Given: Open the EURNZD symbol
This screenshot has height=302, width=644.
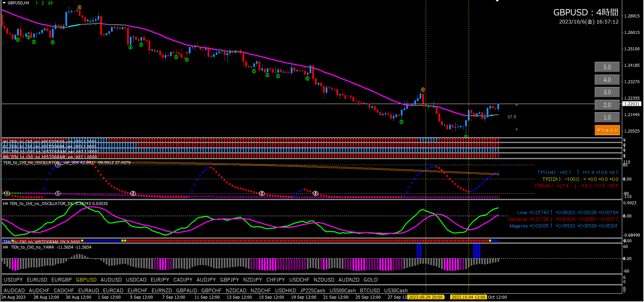Looking at the screenshot, I should click(x=162, y=291).
